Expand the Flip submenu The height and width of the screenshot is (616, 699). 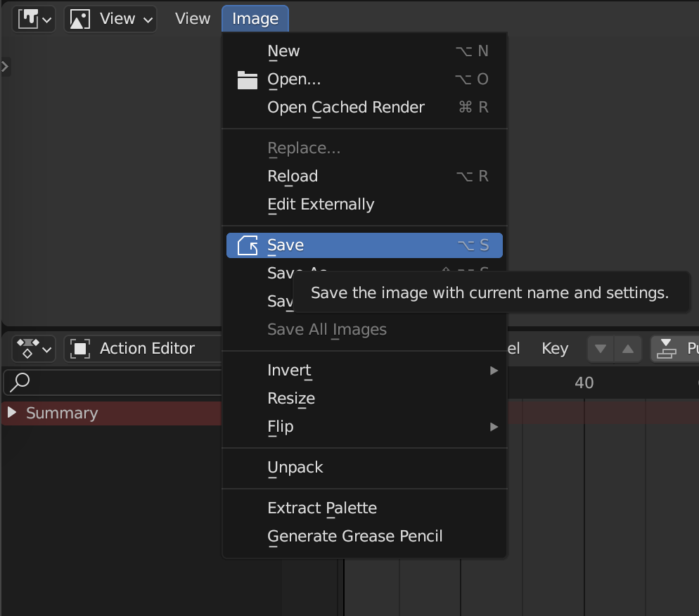coord(364,427)
